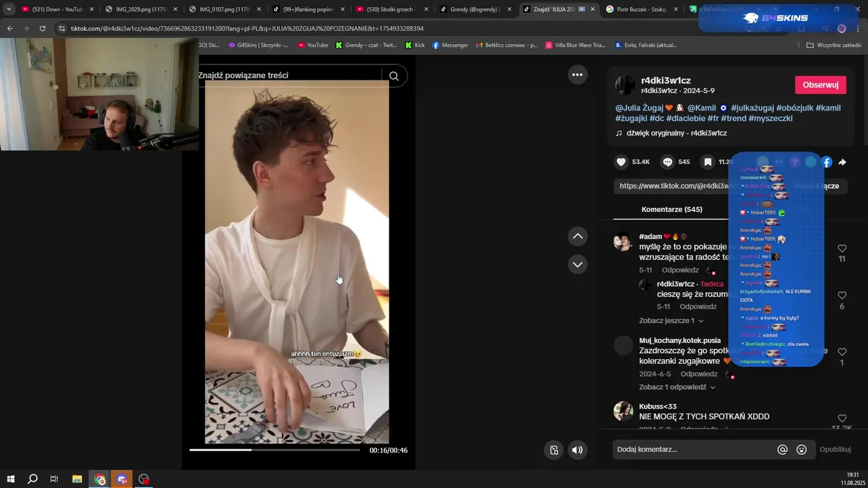
Task: Open the three-dot more options menu
Action: [577, 75]
